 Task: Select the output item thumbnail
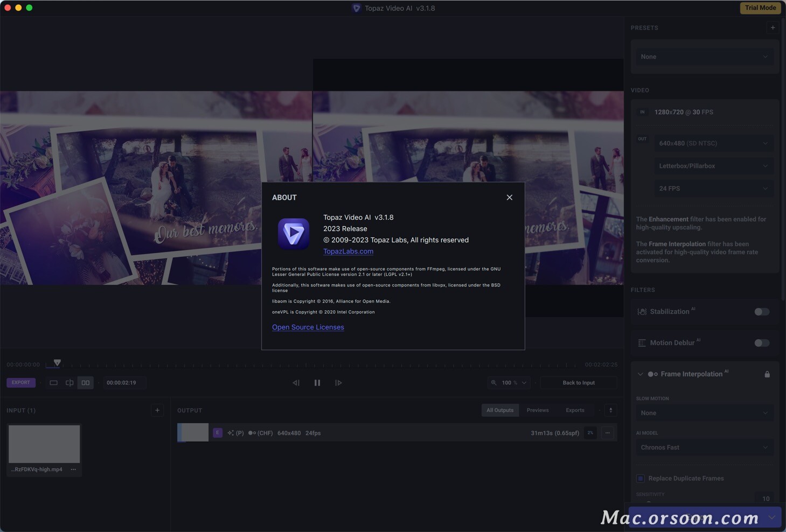coord(193,432)
